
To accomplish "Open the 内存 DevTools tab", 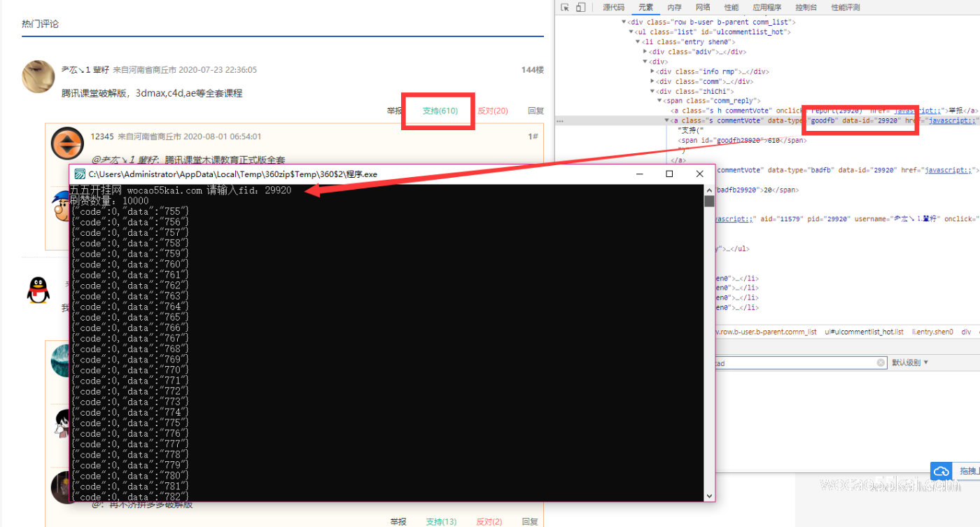I will 674,7.
